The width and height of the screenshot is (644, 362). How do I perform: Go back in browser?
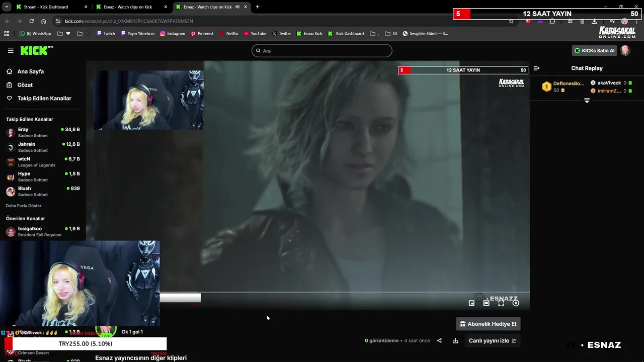pos(7,21)
